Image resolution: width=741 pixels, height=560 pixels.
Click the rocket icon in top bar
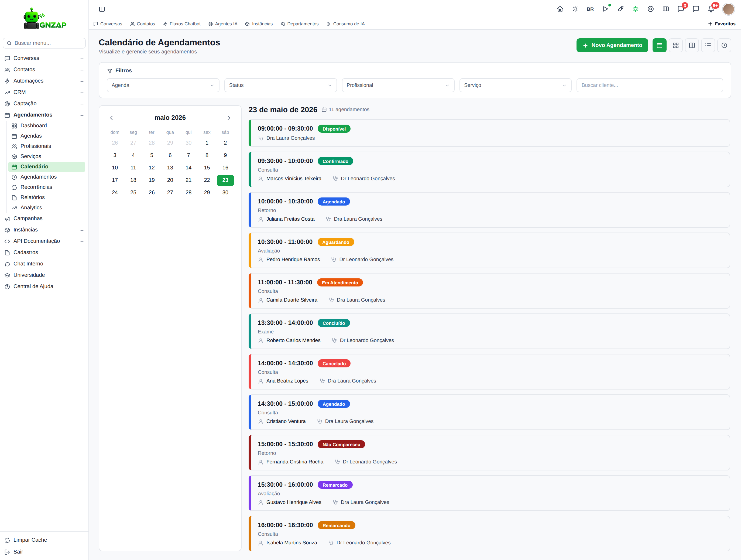click(620, 9)
